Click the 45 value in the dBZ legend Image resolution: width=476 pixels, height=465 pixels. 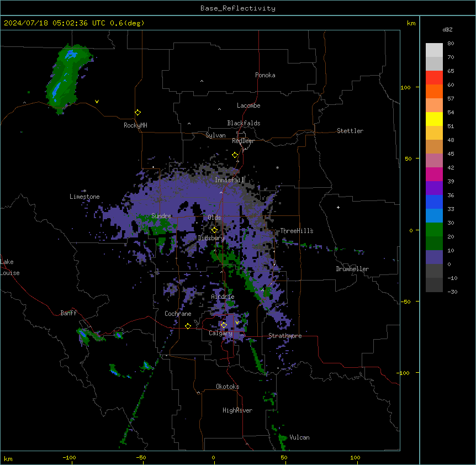[x=451, y=154]
